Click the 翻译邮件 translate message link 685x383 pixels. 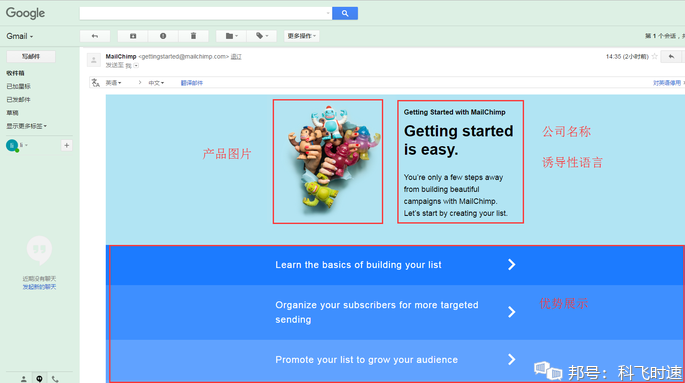coord(192,83)
